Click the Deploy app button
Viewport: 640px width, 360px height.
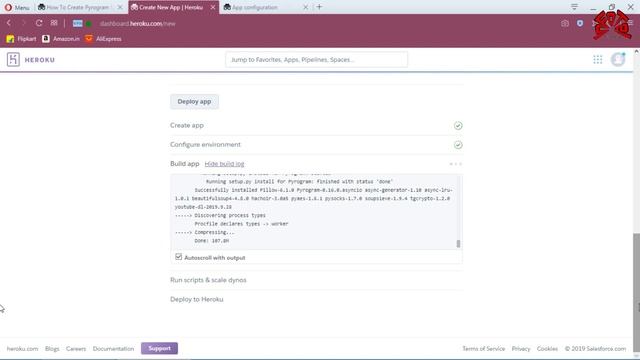194,102
